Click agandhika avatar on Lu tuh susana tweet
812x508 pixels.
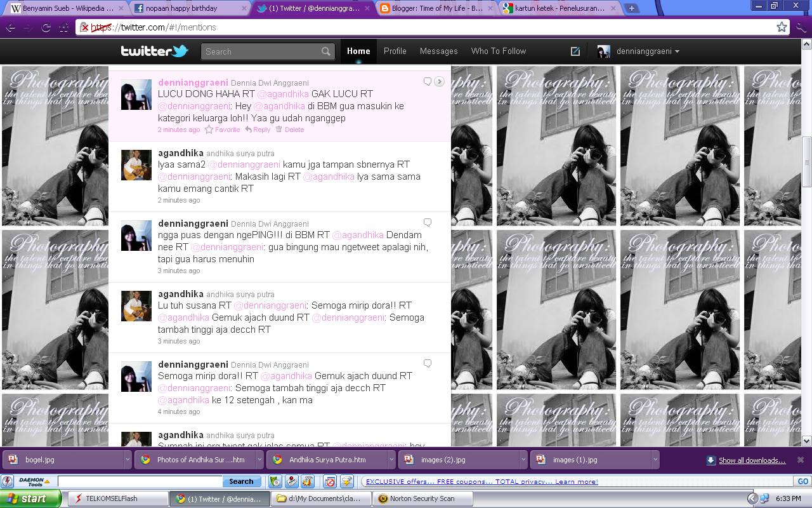pos(136,306)
